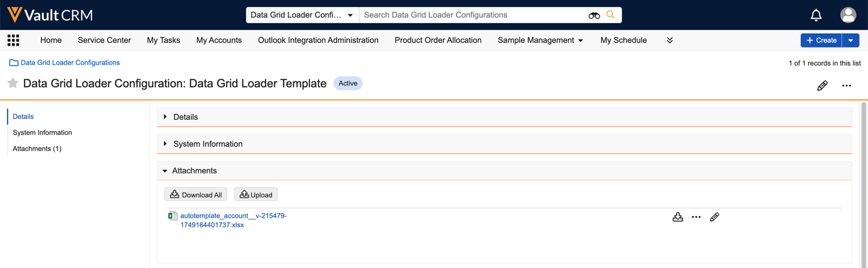Click the binoculars advanced search icon
The height and width of the screenshot is (268, 868).
[594, 15]
